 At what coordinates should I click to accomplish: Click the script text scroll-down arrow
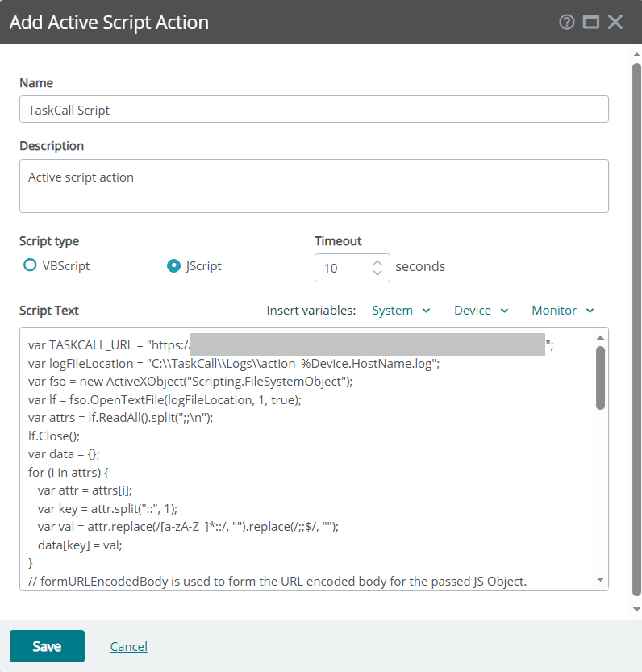pyautogui.click(x=600, y=579)
